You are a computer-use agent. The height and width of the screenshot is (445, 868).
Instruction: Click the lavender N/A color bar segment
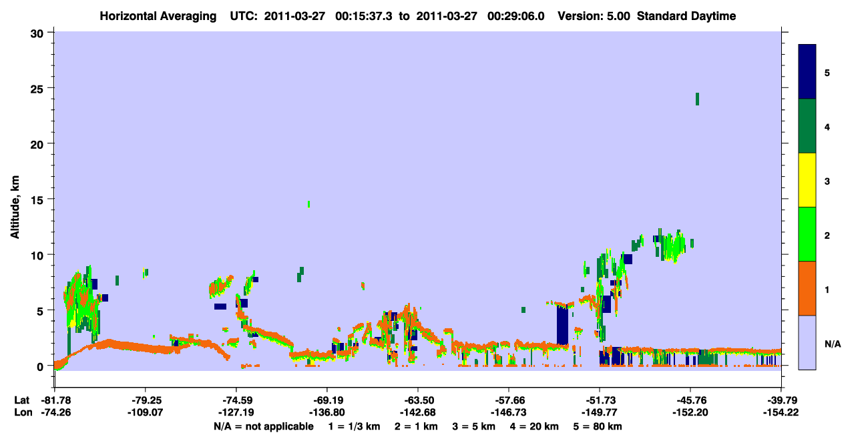807,342
